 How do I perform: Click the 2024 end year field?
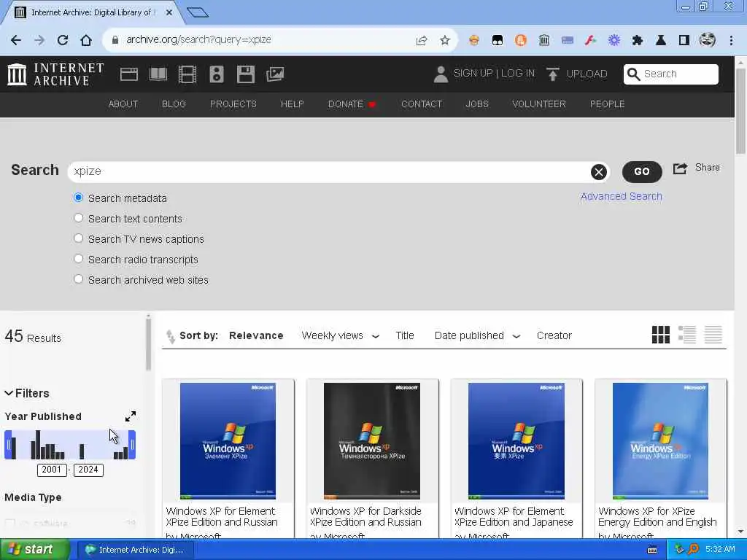[88, 470]
